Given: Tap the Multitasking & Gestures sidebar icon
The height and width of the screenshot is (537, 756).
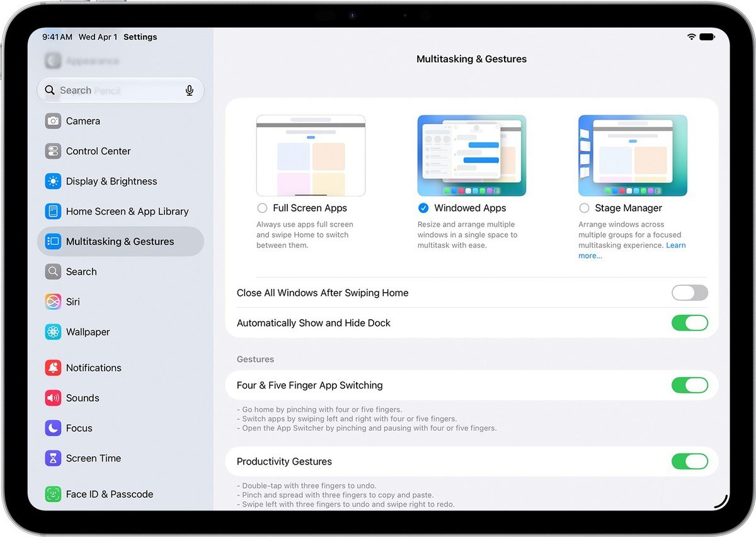Looking at the screenshot, I should [x=53, y=242].
